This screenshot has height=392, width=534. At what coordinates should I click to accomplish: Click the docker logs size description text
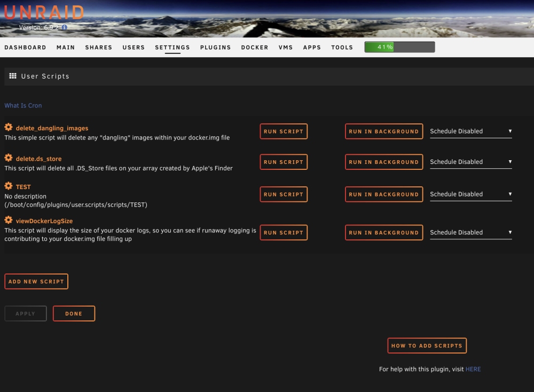point(130,234)
